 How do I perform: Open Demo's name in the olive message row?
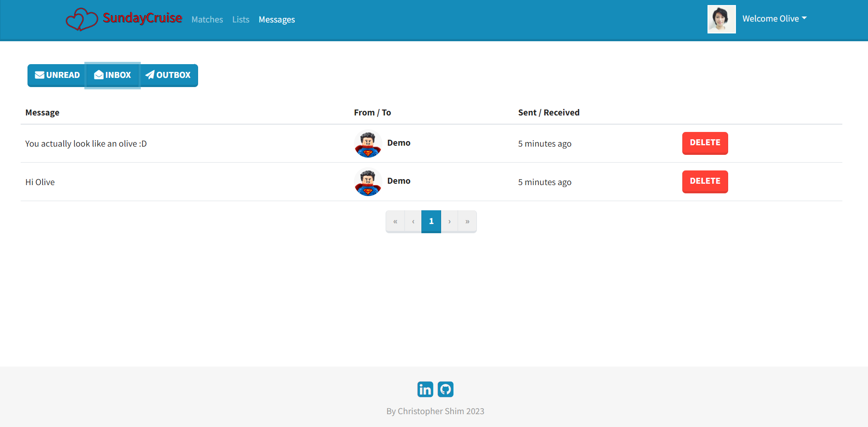(x=398, y=143)
